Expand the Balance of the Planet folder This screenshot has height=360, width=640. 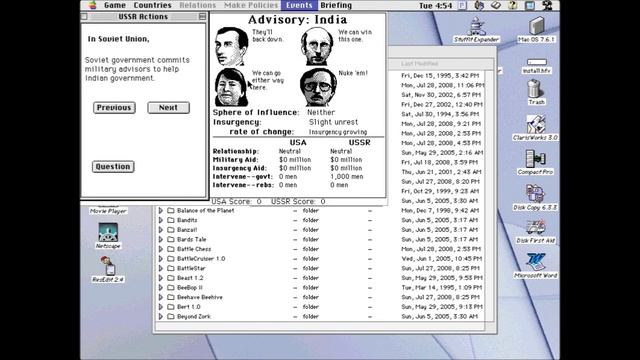[160, 211]
